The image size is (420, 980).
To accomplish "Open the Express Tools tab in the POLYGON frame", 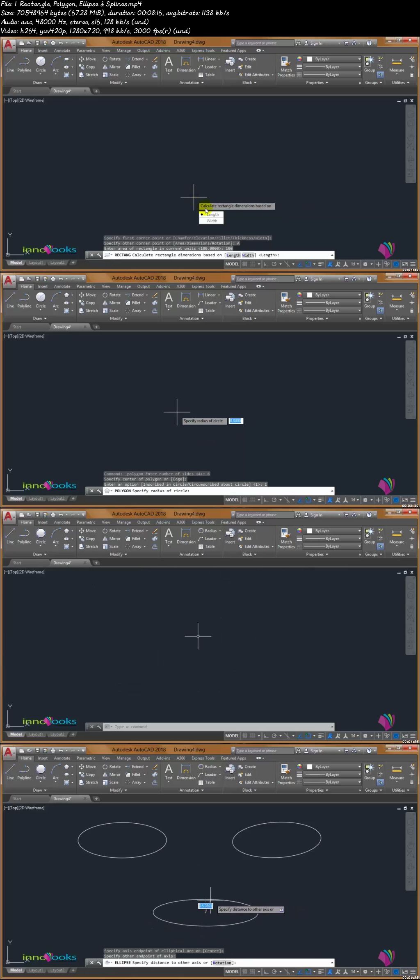I will click(x=203, y=287).
